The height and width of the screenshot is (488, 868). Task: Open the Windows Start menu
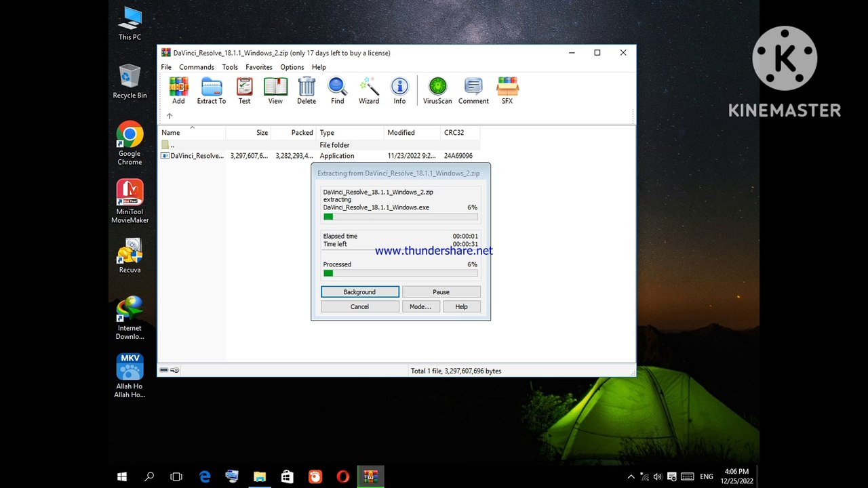(122, 476)
